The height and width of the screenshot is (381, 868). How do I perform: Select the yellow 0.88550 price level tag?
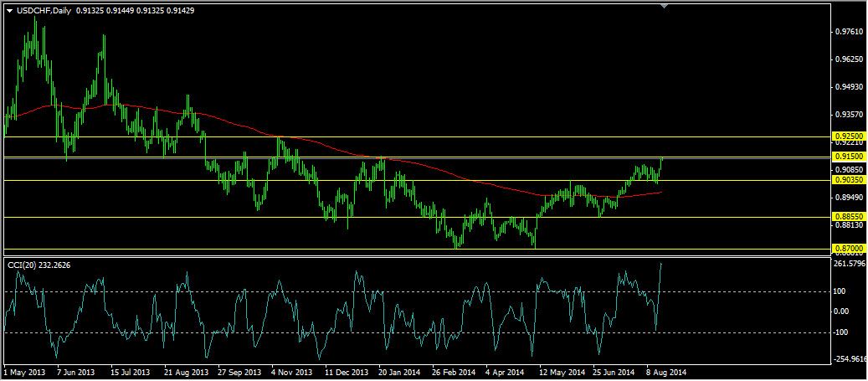[x=848, y=217]
